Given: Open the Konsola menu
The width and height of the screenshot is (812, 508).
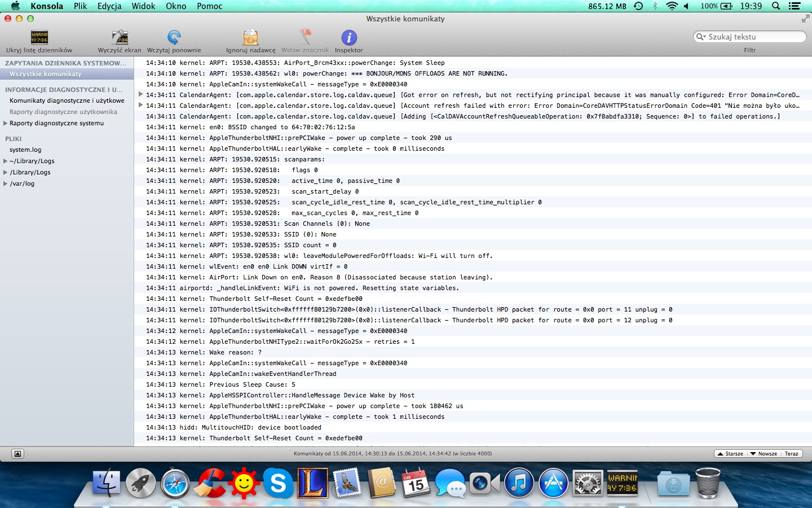Looking at the screenshot, I should point(47,6).
